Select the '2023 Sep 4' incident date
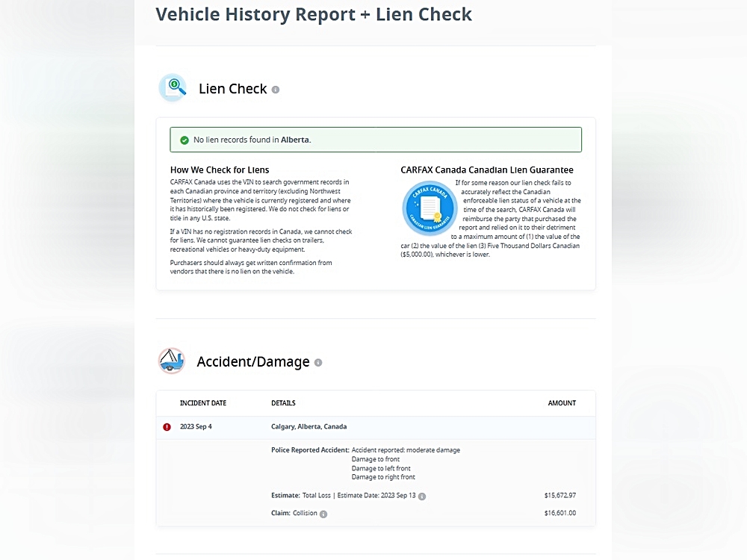The height and width of the screenshot is (560, 747). (x=196, y=426)
